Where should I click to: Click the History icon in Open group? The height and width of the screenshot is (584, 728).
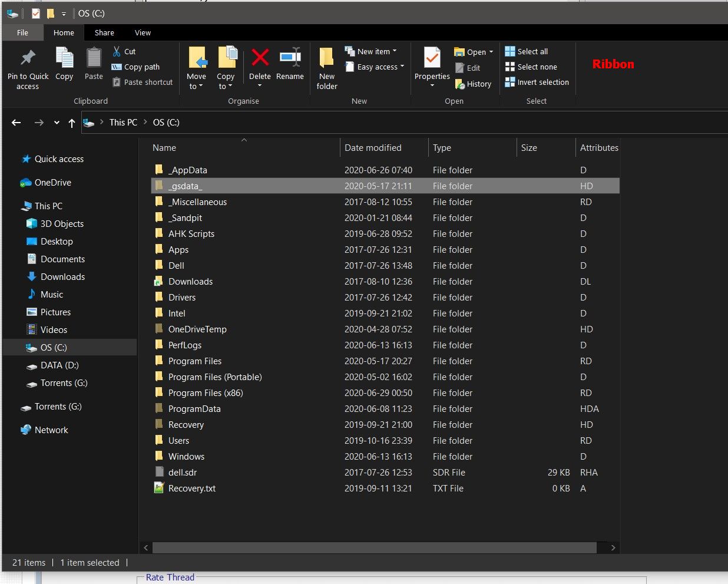(x=461, y=84)
